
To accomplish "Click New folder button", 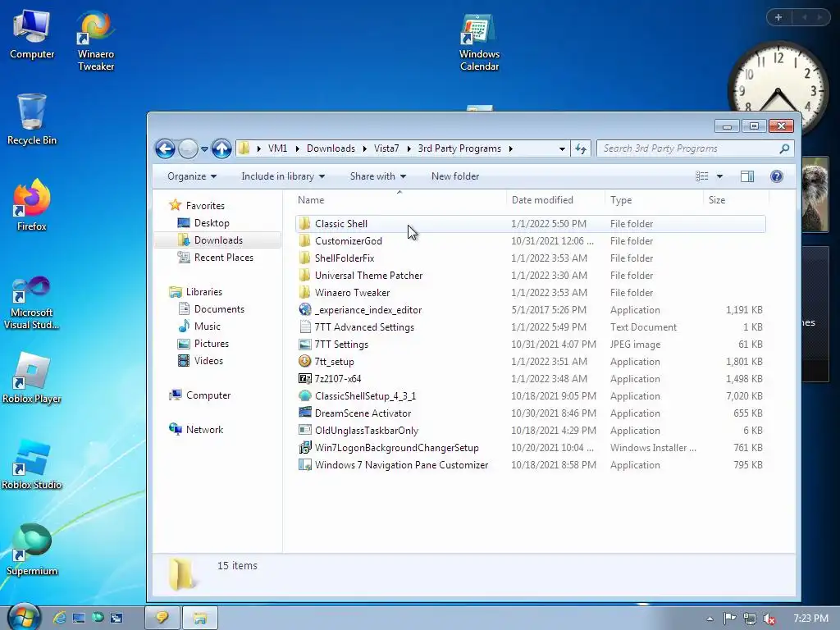I will coord(454,176).
